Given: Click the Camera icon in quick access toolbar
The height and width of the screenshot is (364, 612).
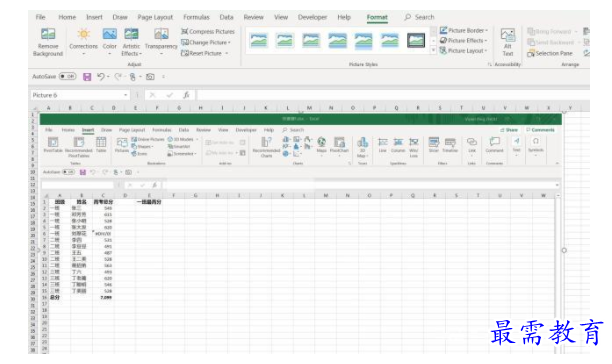Looking at the screenshot, I should (x=150, y=77).
